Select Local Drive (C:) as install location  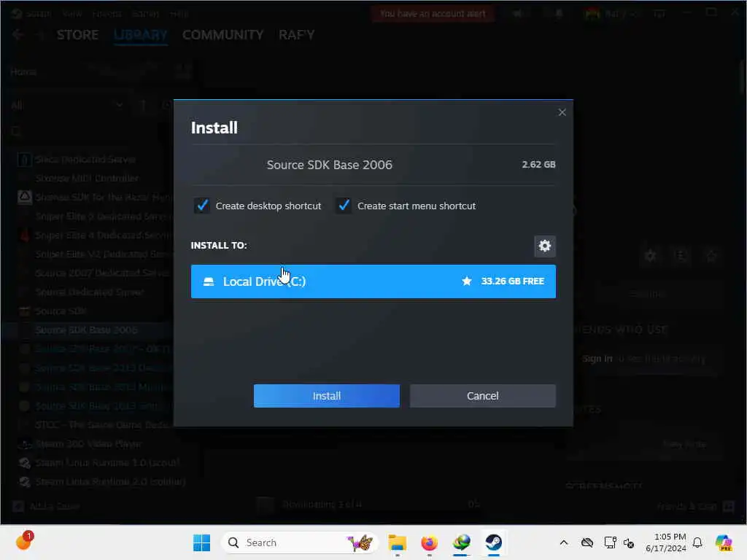click(x=373, y=281)
